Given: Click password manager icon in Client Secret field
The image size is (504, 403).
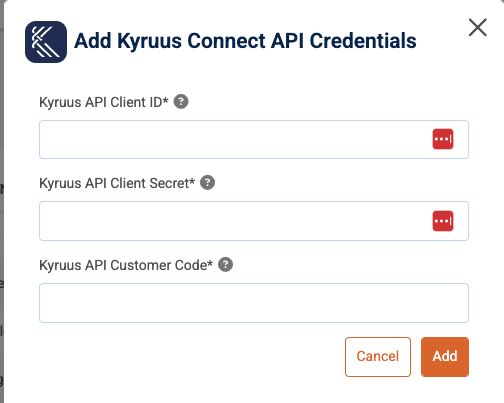Looking at the screenshot, I should [443, 221].
